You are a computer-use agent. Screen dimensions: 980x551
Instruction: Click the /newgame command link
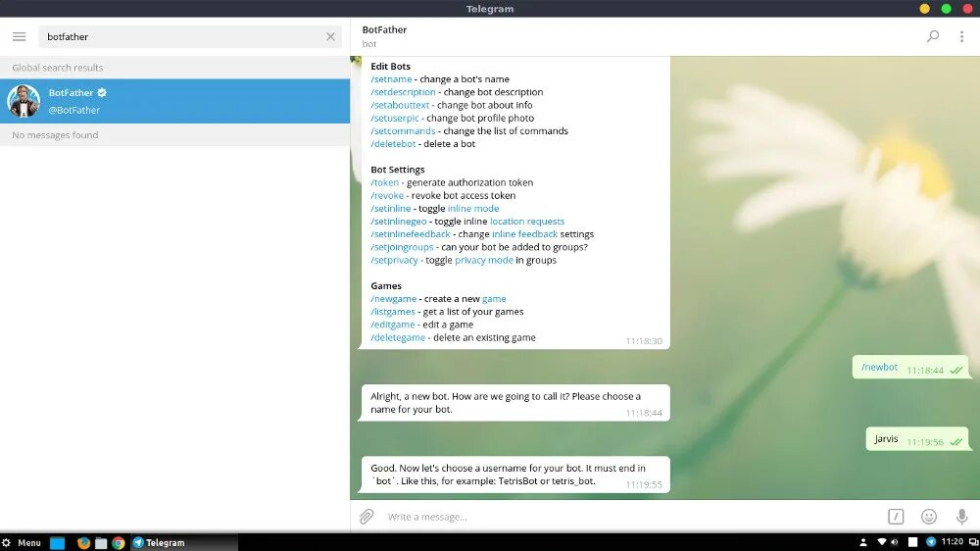pos(393,299)
